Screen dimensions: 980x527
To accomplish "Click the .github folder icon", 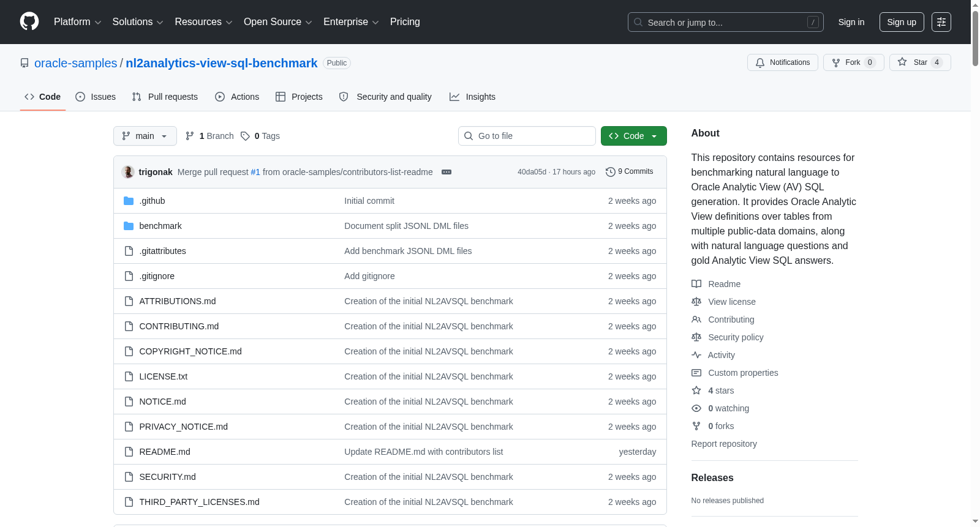I will point(129,201).
